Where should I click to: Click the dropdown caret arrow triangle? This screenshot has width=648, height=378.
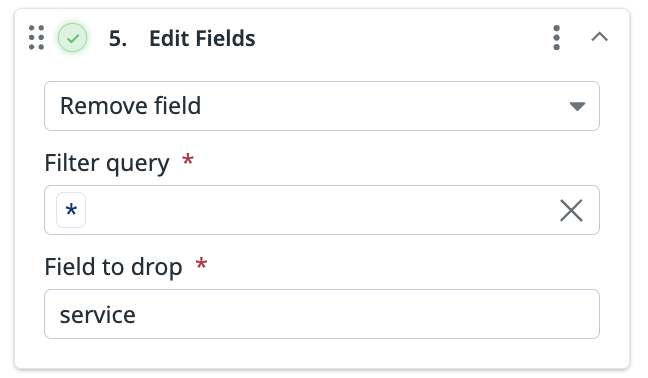[577, 107]
